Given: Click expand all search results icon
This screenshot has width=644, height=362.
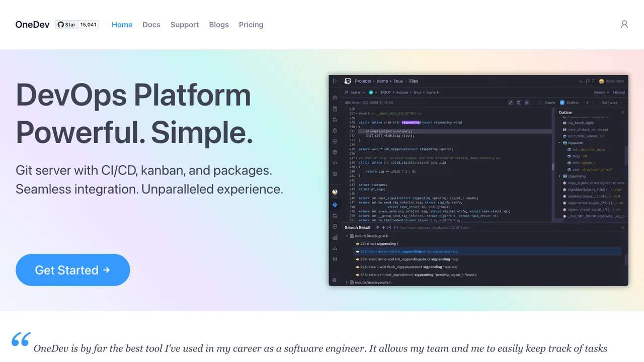Looking at the screenshot, I should 389,228.
